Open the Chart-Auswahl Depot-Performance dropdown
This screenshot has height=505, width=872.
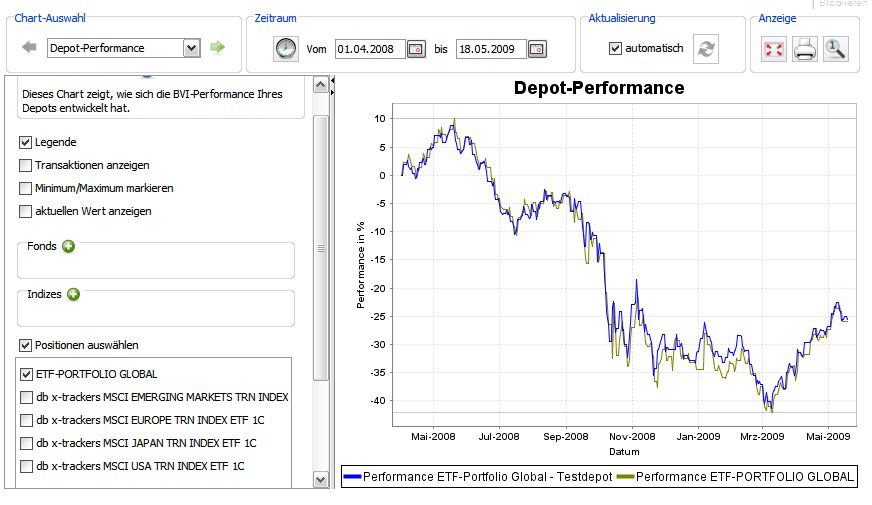point(191,48)
